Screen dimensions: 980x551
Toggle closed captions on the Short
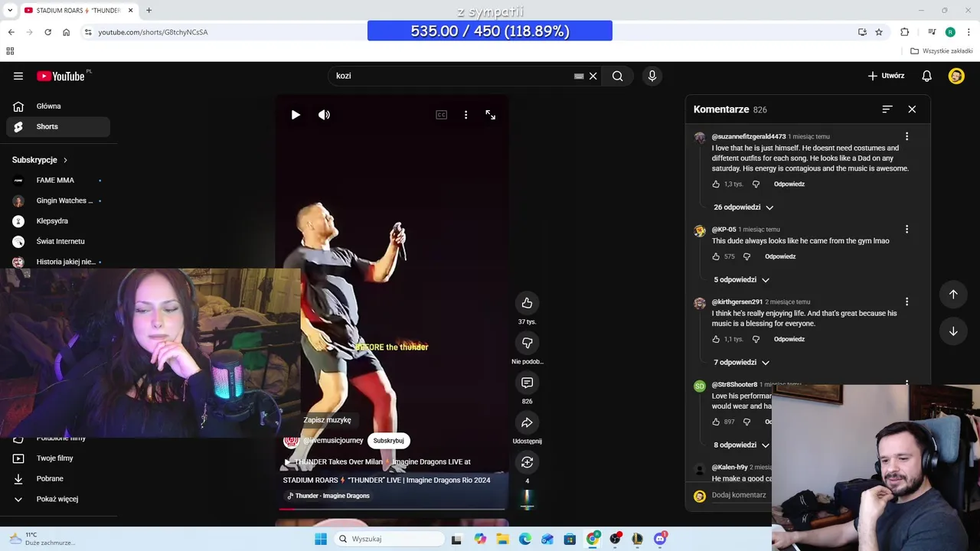(442, 115)
